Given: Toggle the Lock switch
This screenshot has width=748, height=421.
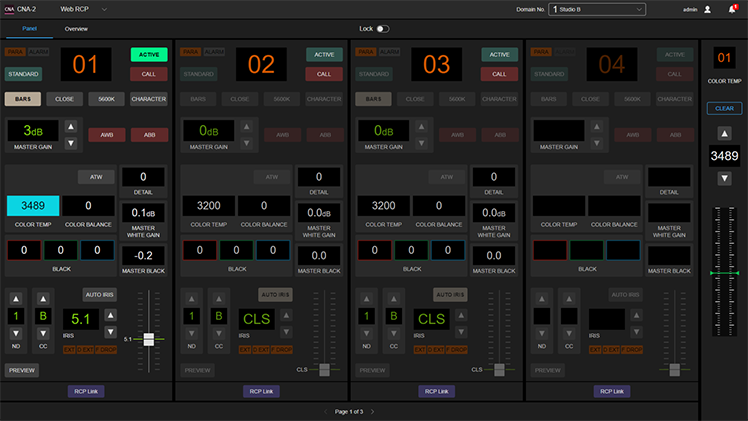Looking at the screenshot, I should pyautogui.click(x=383, y=29).
